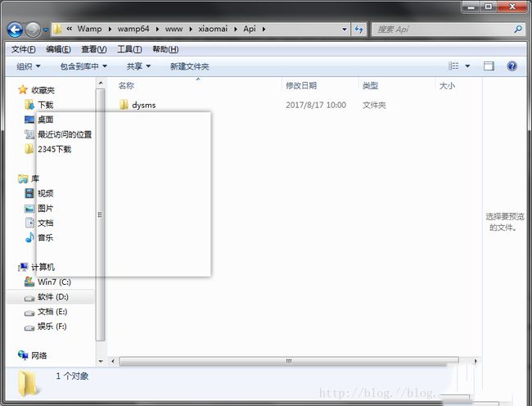Viewport: 532px width, 406px height.
Task: Click the star icon beside 收藏夹
Action: (x=23, y=89)
